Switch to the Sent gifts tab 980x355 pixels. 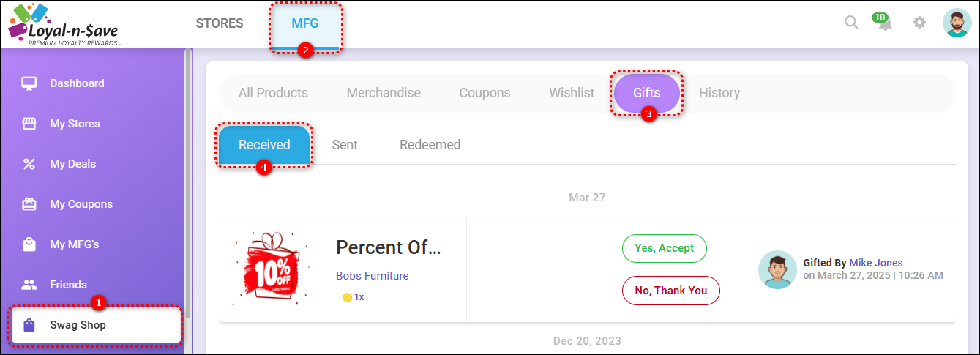(x=345, y=145)
